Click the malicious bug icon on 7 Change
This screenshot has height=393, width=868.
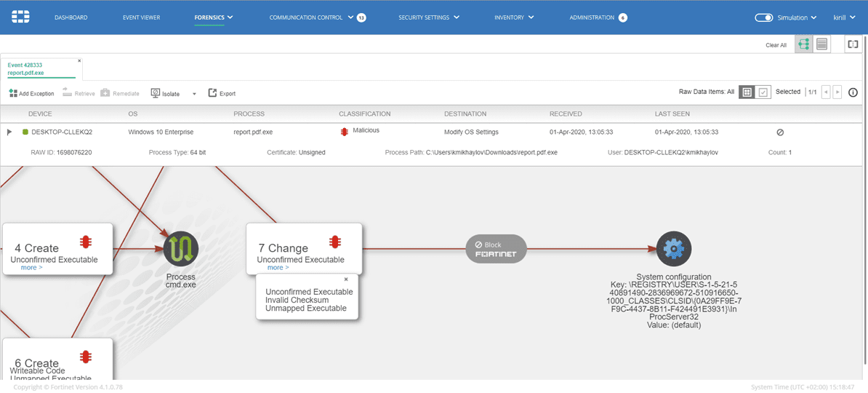pyautogui.click(x=335, y=242)
